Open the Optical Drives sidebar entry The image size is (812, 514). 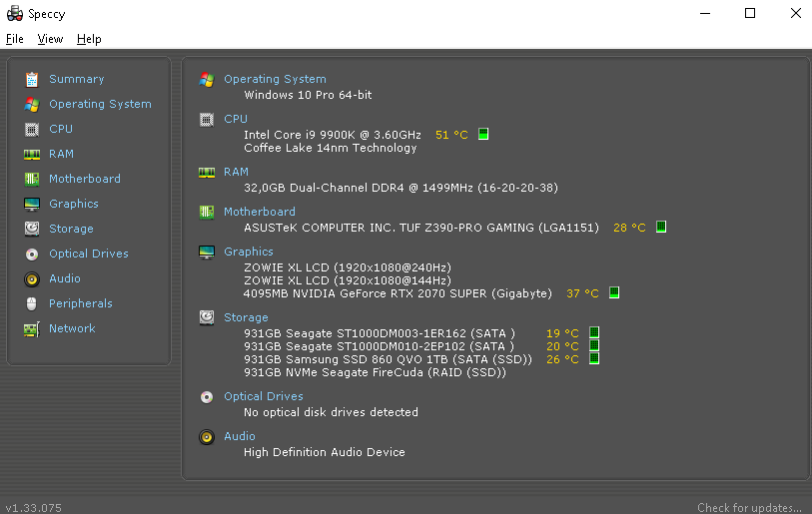(89, 254)
